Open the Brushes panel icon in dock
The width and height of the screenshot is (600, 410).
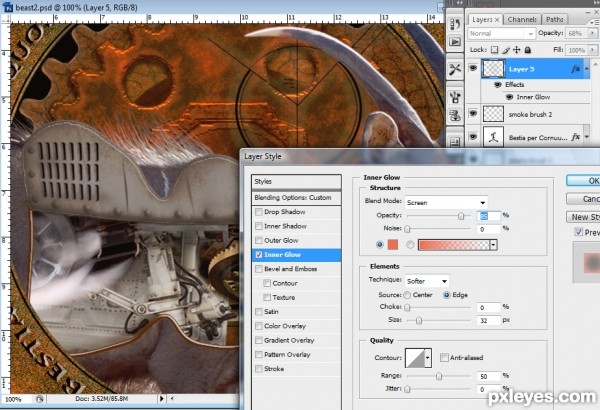pyautogui.click(x=455, y=97)
